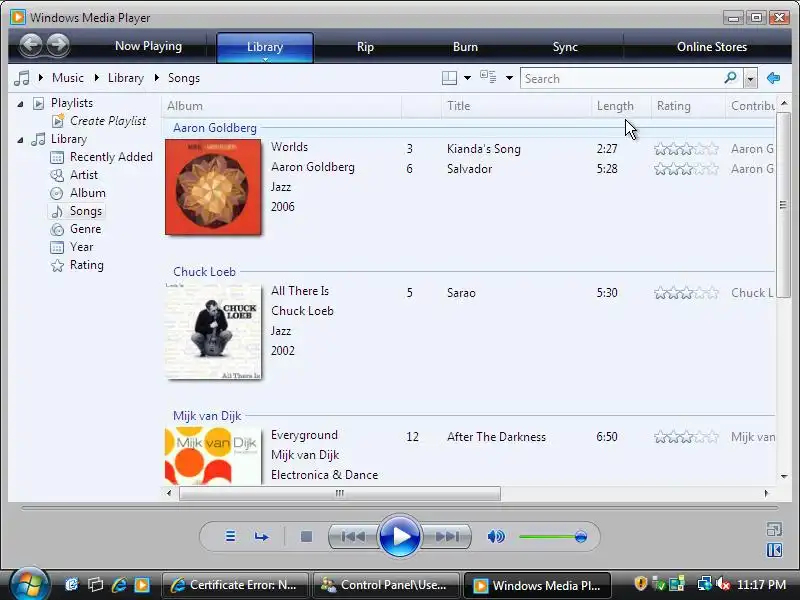The width and height of the screenshot is (800, 600).
Task: Switch to full mode view icon
Action: [774, 530]
